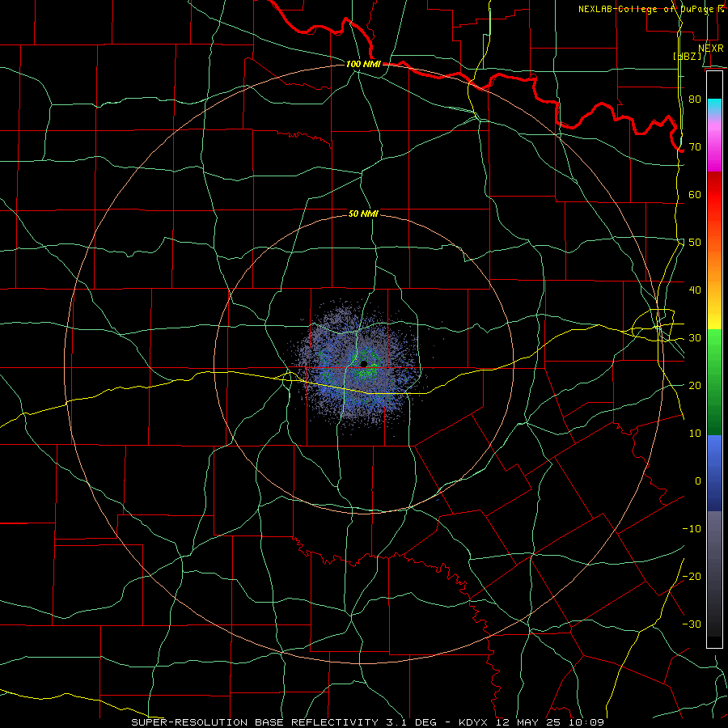Viewport: 728px width, 728px height.
Task: Click the green section of the color bar
Action: coord(714,382)
